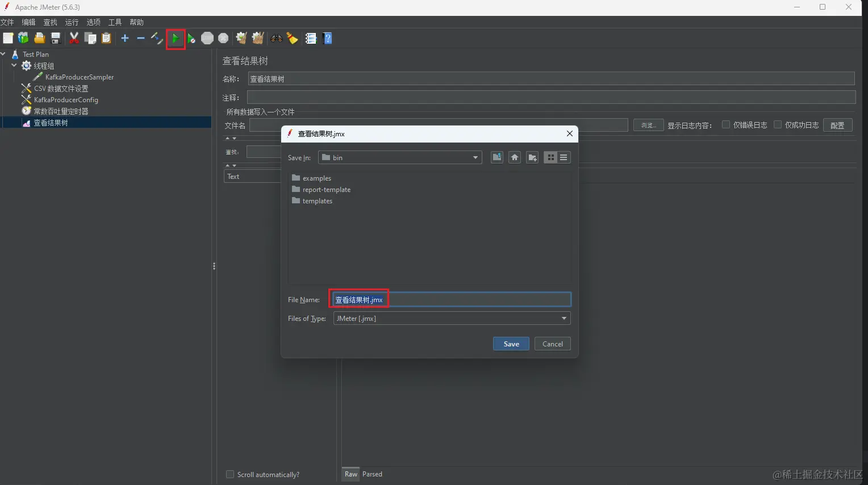
Task: Open the 运行 menu
Action: pyautogui.click(x=72, y=22)
